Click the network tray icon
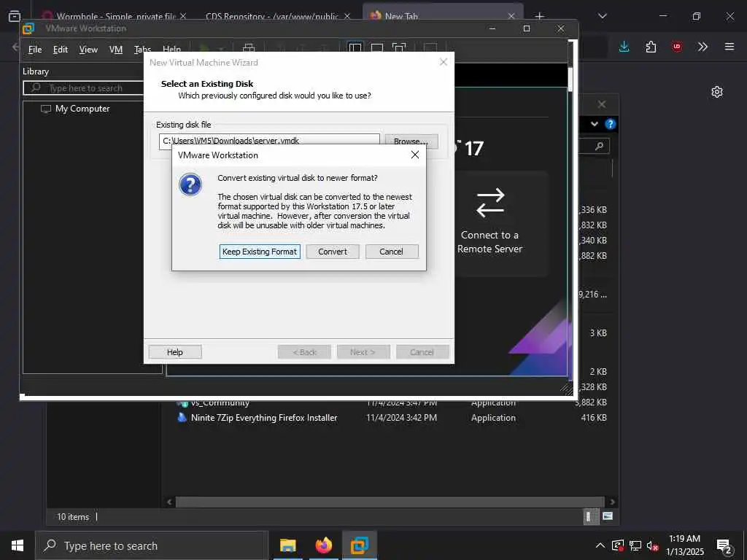The image size is (747, 560). tap(635, 545)
